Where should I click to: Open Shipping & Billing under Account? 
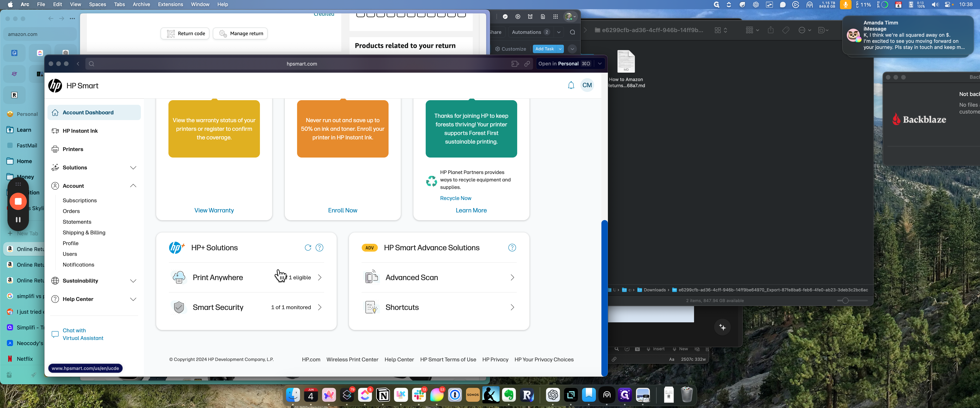tap(84, 232)
